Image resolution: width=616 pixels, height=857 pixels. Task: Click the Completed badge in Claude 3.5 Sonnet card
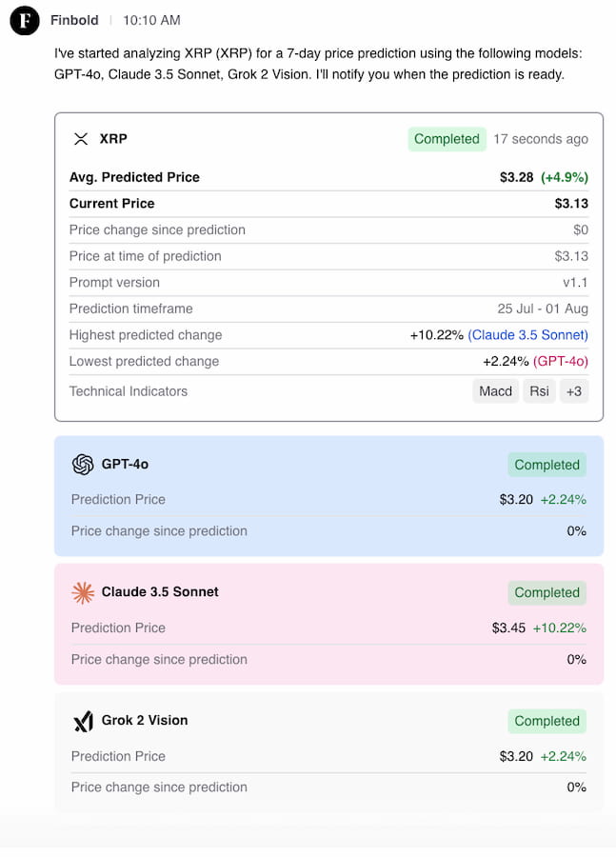point(546,592)
